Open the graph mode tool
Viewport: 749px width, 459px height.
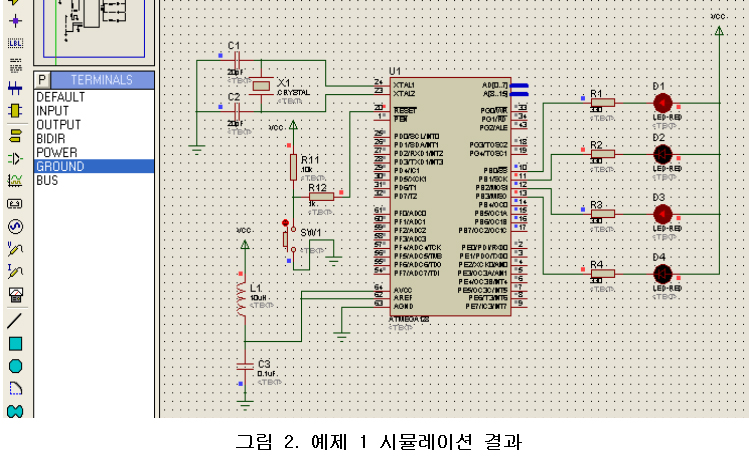(15, 181)
